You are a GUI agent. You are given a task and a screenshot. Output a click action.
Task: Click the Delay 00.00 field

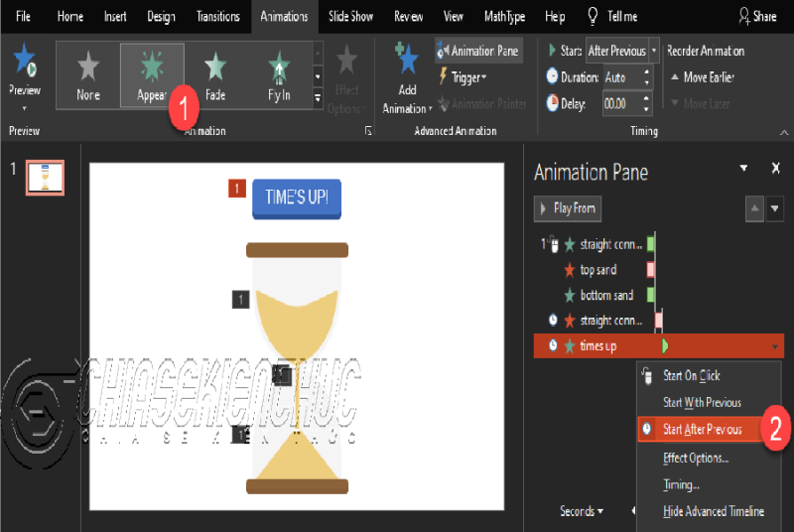[x=622, y=104]
